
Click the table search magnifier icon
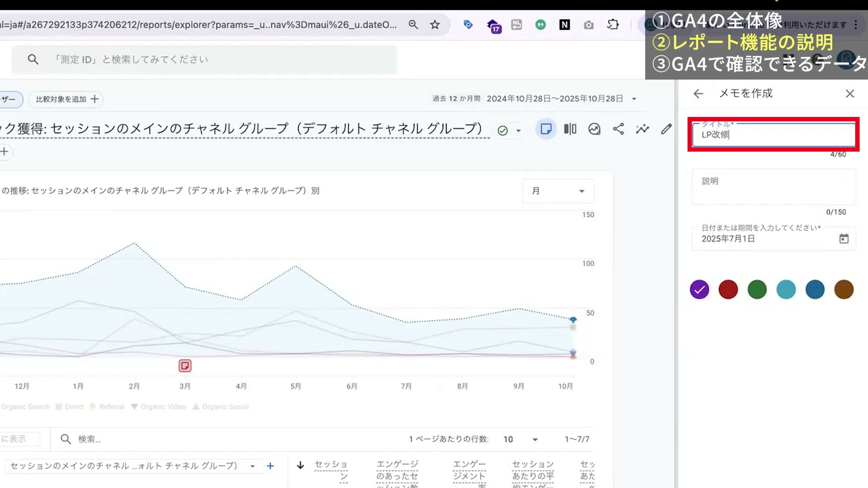(x=66, y=439)
